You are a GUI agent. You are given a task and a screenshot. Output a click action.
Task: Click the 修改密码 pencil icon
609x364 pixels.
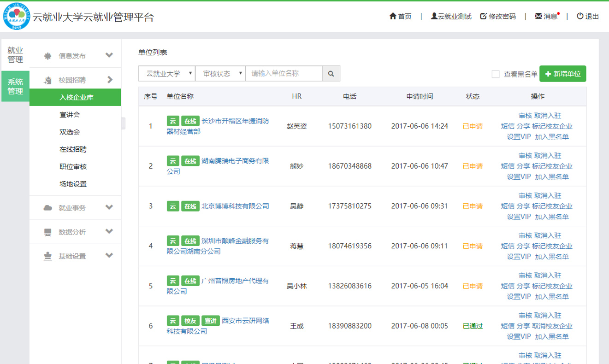pos(483,16)
